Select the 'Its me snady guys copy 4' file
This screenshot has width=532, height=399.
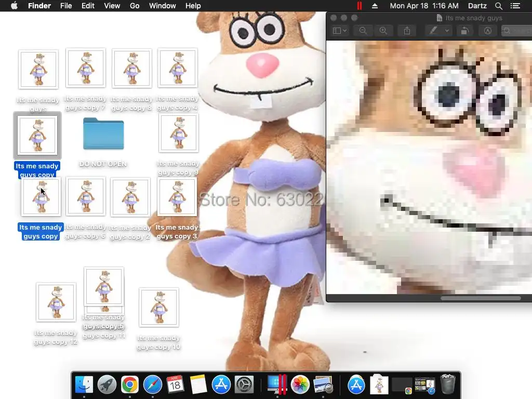[178, 68]
